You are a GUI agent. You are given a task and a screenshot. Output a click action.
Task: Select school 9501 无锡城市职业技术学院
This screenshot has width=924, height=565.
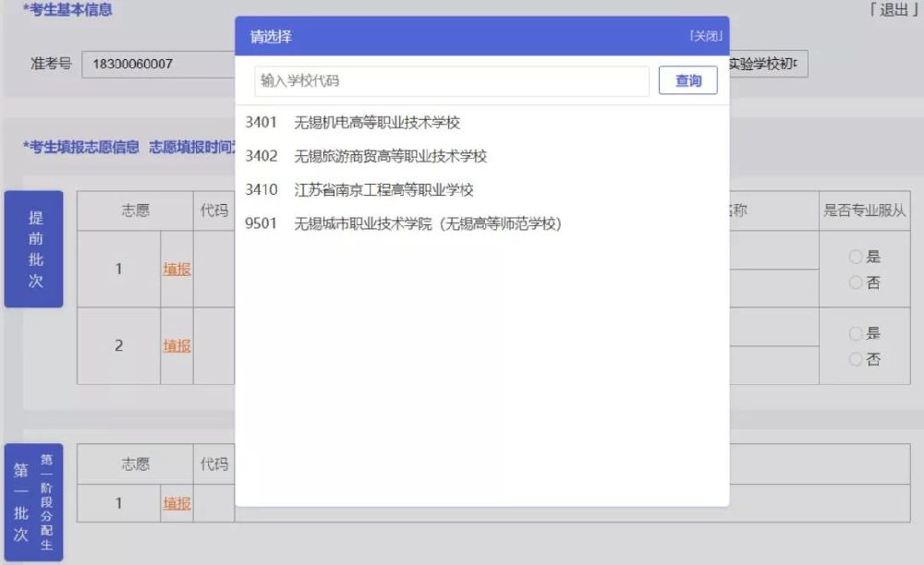pos(403,223)
